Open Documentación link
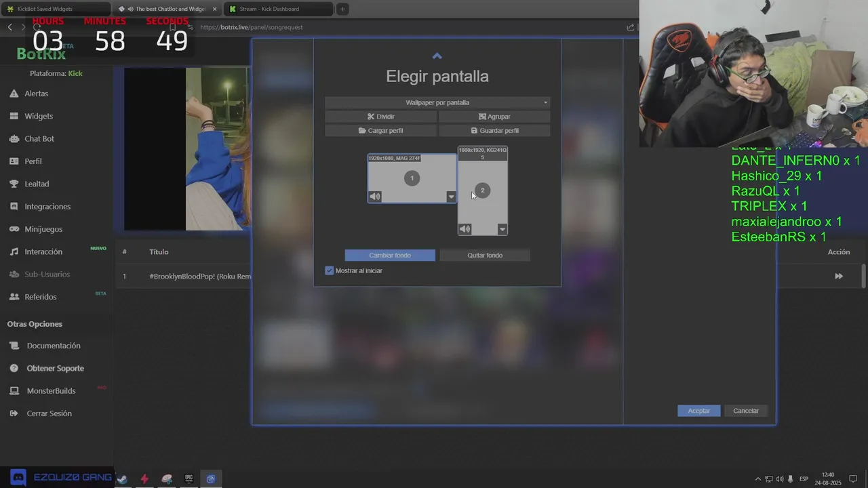Image resolution: width=868 pixels, height=488 pixels. tap(54, 346)
